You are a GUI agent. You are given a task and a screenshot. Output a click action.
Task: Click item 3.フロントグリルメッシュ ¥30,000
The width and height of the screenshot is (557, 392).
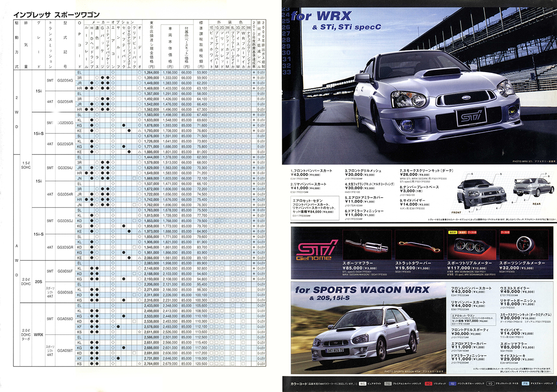[363, 175]
